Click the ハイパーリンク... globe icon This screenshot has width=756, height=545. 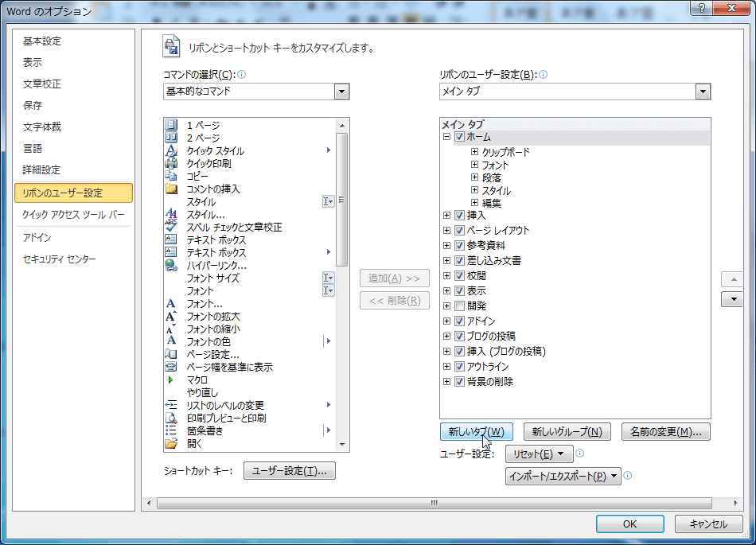pos(171,265)
